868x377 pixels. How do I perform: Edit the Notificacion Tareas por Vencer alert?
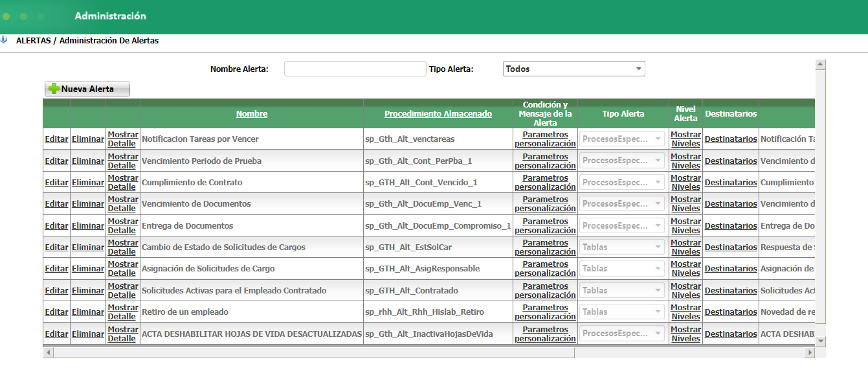(56, 139)
